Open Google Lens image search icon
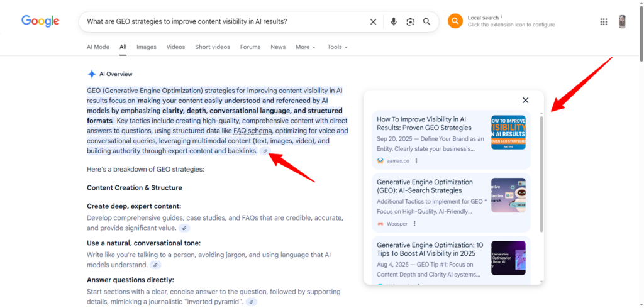Viewport: 644px width, 308px height. click(x=410, y=22)
